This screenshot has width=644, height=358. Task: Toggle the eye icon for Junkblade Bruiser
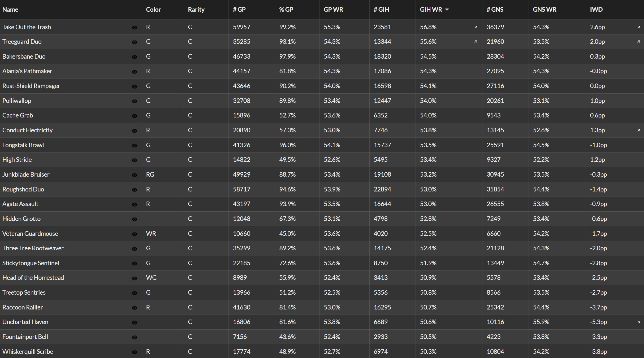coord(135,175)
